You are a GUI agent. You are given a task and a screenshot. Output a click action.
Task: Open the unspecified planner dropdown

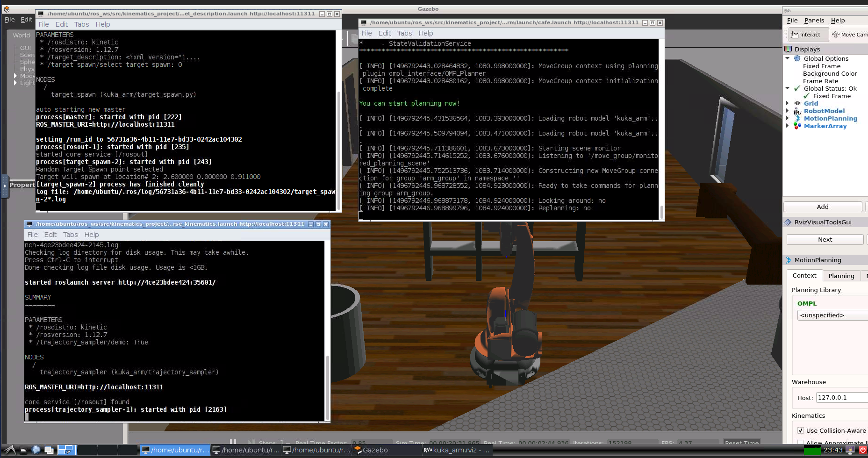click(x=832, y=315)
